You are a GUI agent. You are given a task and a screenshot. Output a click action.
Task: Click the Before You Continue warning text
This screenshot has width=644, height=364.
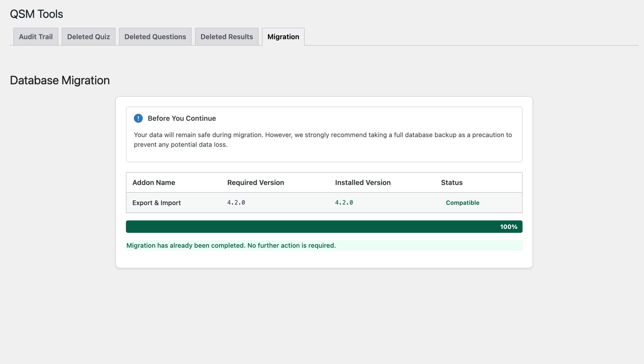(x=182, y=118)
